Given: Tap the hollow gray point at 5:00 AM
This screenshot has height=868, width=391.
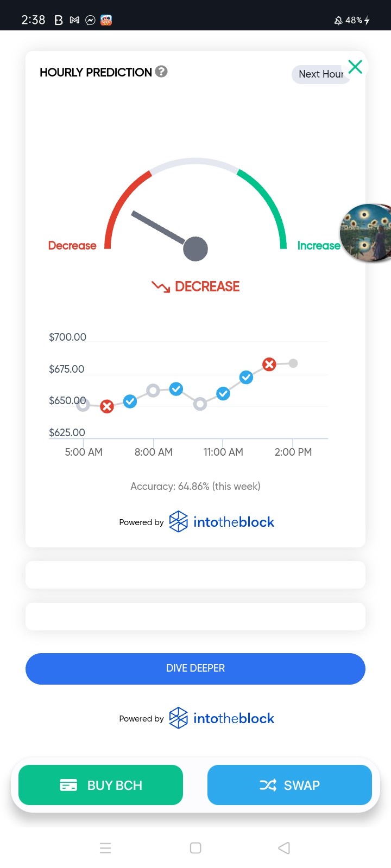Looking at the screenshot, I should 83,405.
